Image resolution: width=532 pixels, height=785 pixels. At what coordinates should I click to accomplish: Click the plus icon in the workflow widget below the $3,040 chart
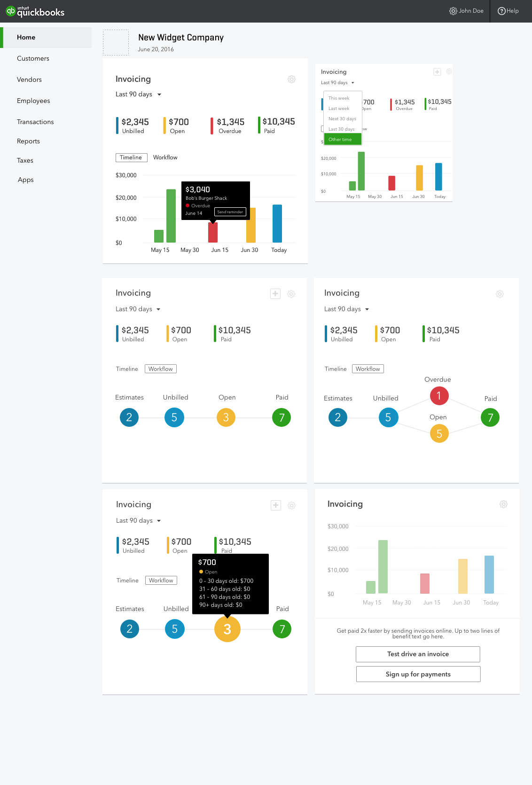275,294
